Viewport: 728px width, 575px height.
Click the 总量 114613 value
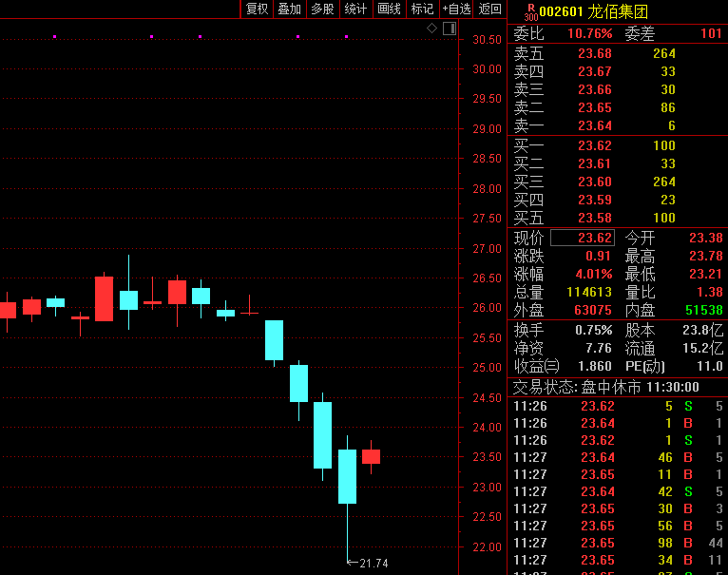(589, 292)
